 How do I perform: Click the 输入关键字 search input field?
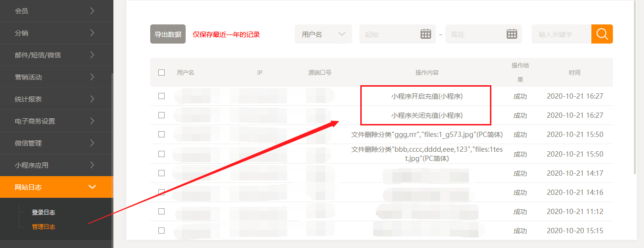(561, 34)
